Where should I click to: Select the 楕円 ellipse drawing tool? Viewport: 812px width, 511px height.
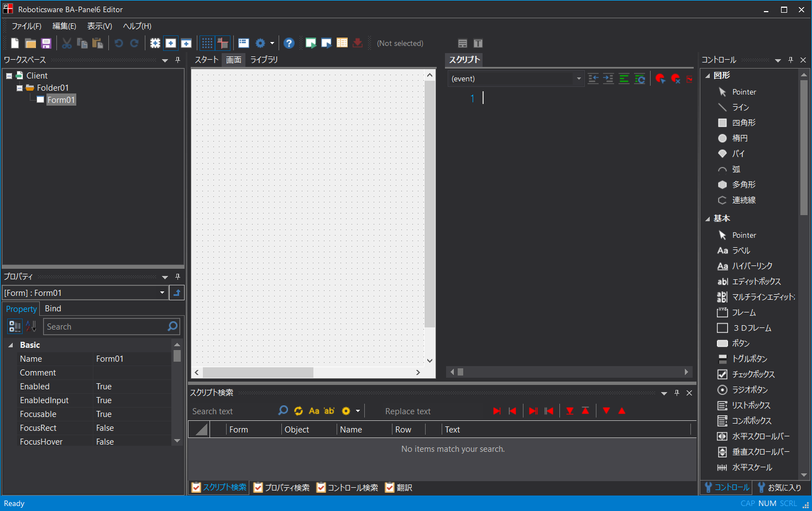pyautogui.click(x=740, y=138)
